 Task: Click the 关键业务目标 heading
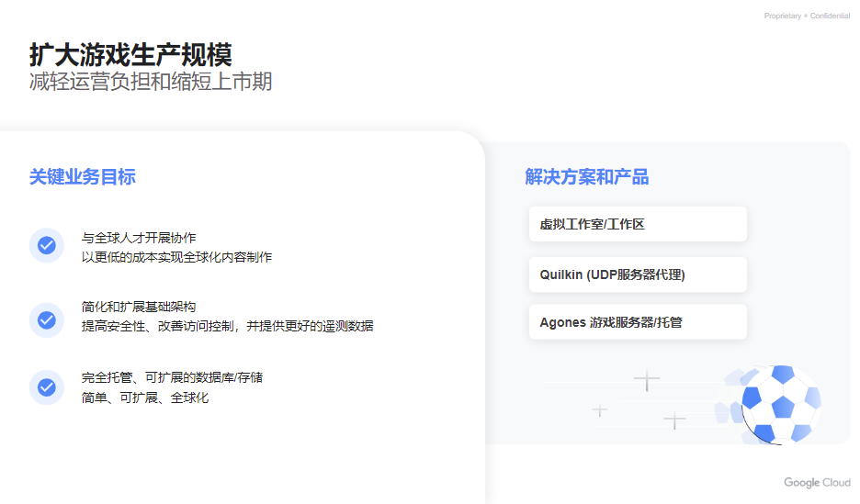coord(83,177)
